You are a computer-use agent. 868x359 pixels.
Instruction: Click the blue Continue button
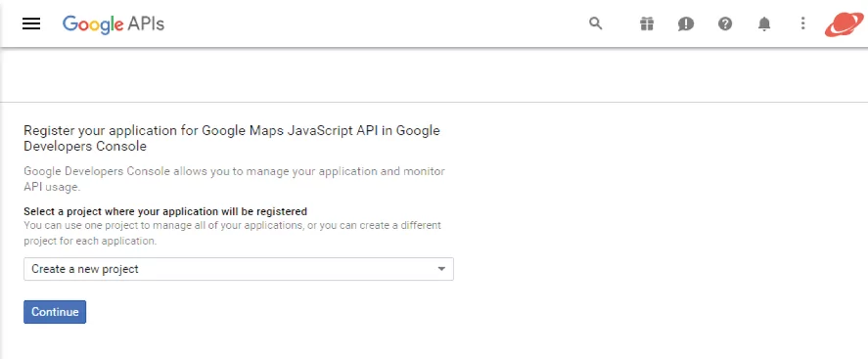click(55, 312)
